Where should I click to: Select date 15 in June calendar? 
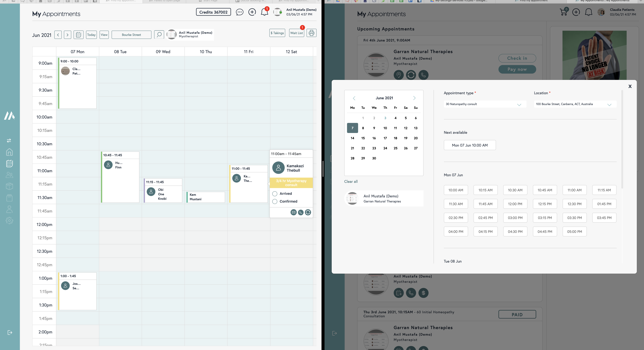click(363, 138)
